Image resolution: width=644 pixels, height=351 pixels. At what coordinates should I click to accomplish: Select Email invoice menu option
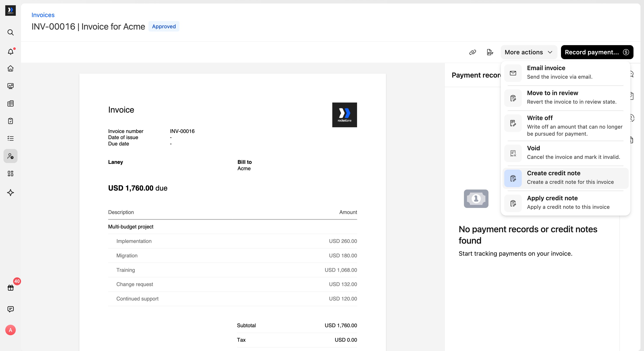[x=566, y=73]
